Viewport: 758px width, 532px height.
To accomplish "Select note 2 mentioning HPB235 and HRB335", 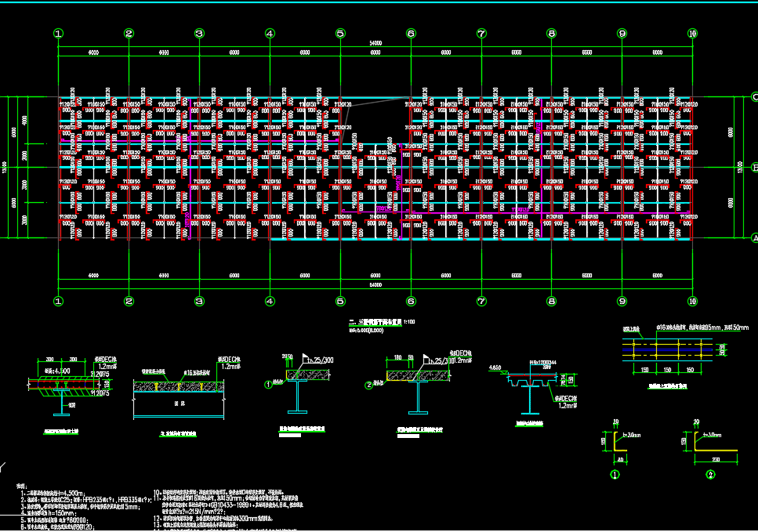I will (86, 500).
